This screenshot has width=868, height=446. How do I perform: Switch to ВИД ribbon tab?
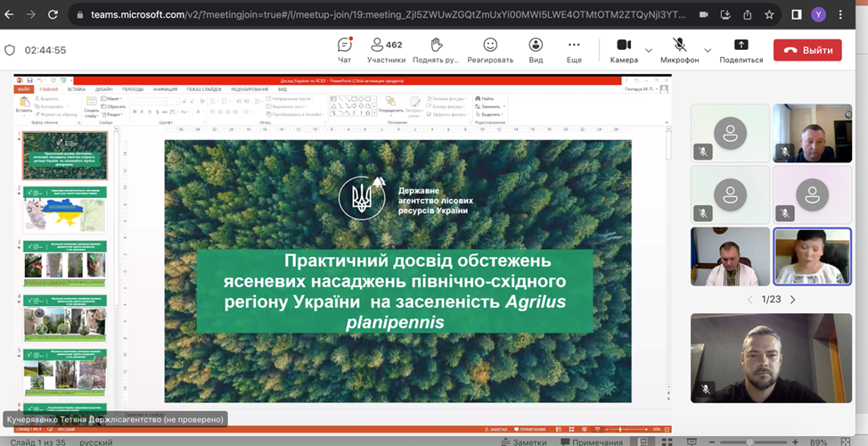[283, 89]
